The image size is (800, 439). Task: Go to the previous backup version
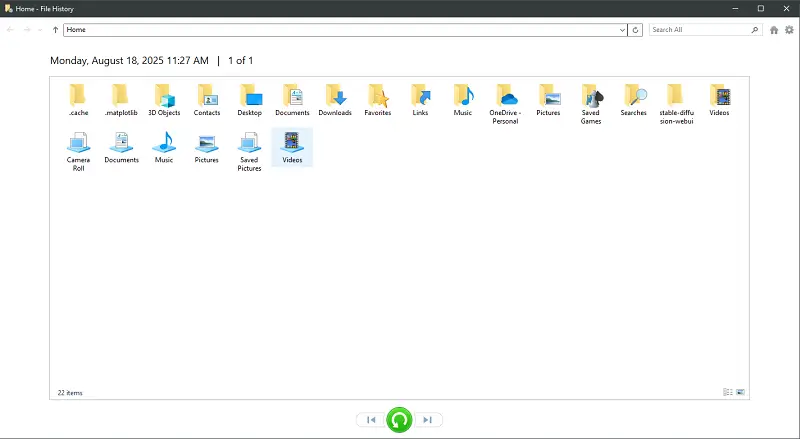point(371,420)
